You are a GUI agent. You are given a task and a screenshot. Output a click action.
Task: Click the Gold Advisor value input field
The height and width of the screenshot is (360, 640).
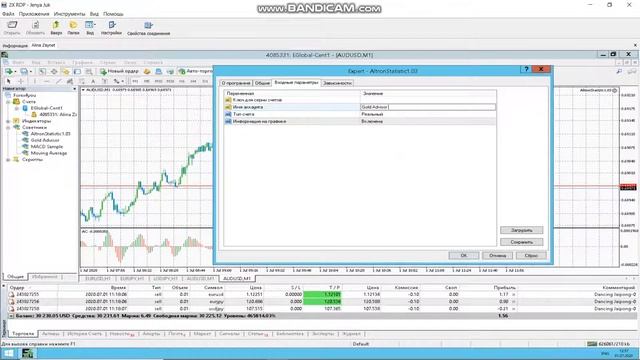coord(428,107)
